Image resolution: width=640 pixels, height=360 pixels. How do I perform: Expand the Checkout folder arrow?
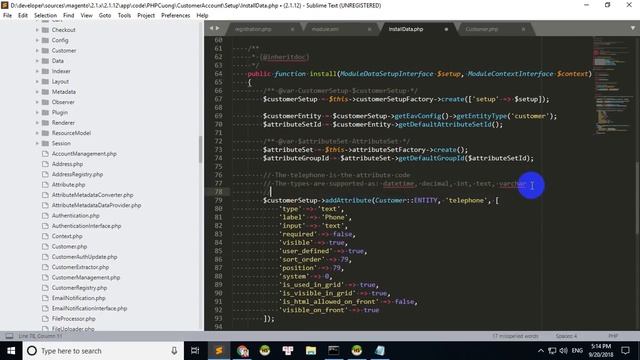[x=37, y=30]
